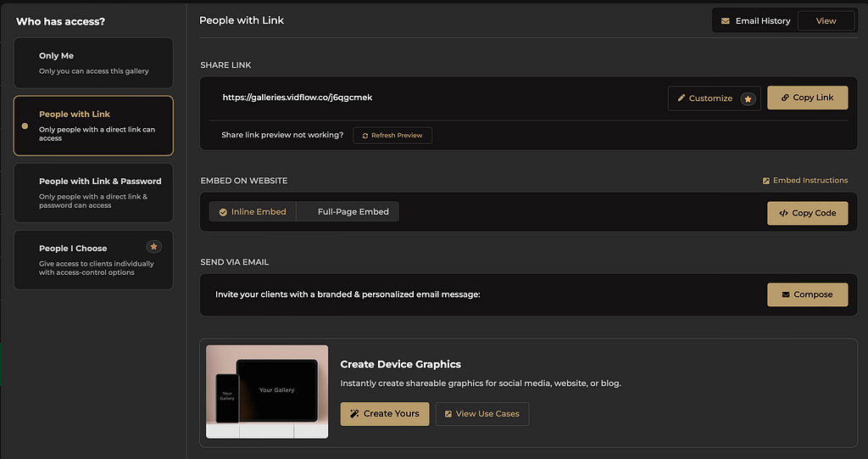
Task: Click the Copy Link button
Action: point(808,98)
